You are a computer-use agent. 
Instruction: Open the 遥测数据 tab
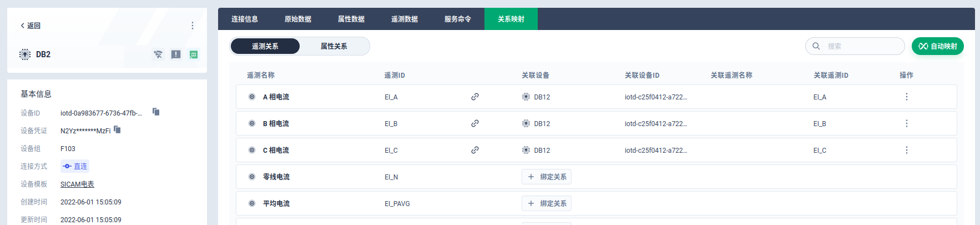(x=405, y=19)
